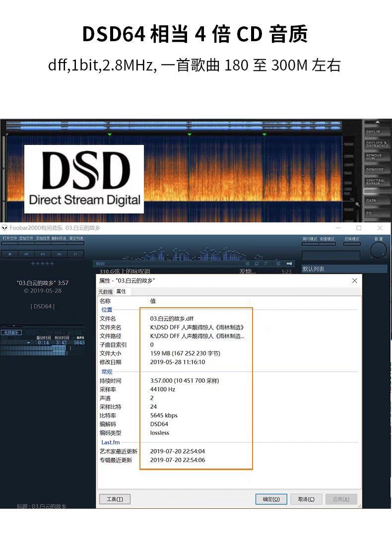This screenshot has width=392, height=545.
Task: Click the SPECTRAL REPAIR button
Action: pos(377,182)
